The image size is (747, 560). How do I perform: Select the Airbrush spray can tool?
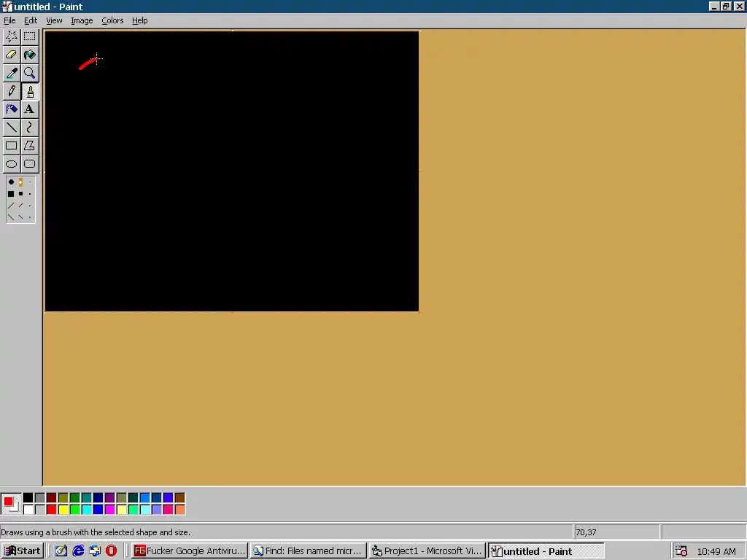tap(12, 109)
